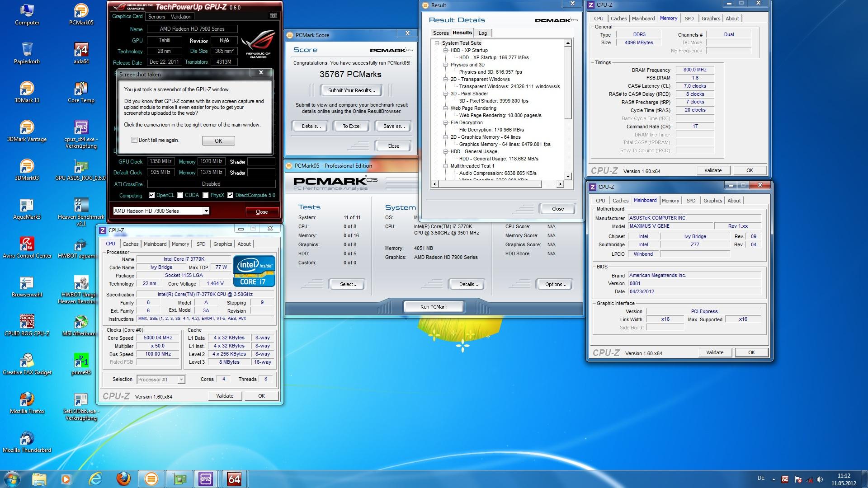This screenshot has width=868, height=488.
Task: Toggle the PhysX computing checkbox
Action: click(x=206, y=195)
